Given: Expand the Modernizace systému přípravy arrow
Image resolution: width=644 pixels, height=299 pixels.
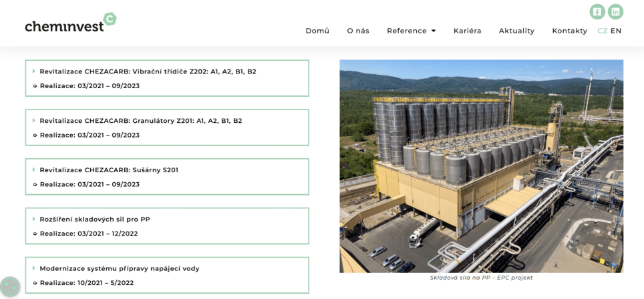Looking at the screenshot, I should pyautogui.click(x=34, y=268).
